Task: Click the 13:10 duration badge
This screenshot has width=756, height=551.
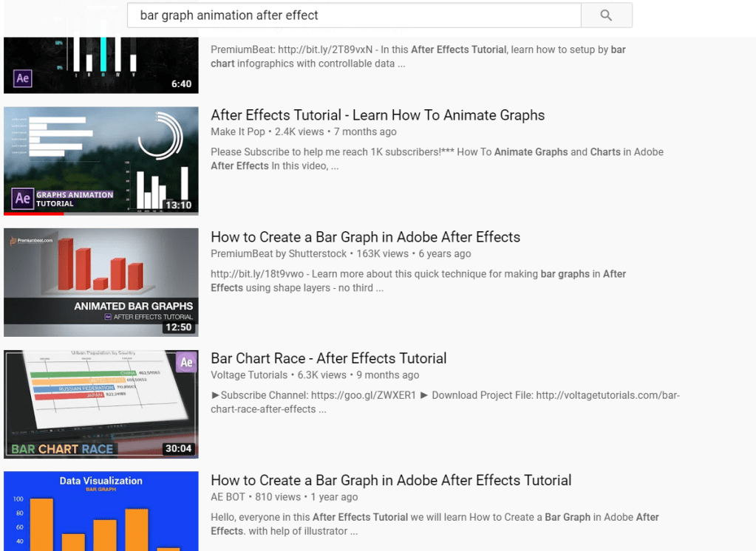Action: [178, 205]
